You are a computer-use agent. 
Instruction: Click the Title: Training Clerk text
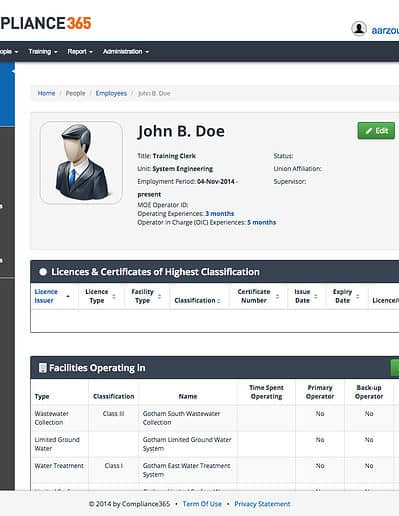[167, 156]
